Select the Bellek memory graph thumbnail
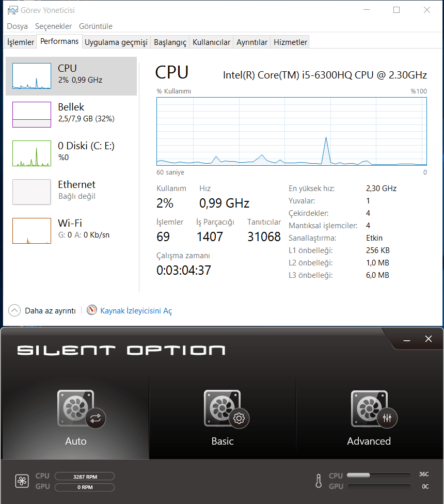Image resolution: width=444 pixels, height=504 pixels. [31, 115]
